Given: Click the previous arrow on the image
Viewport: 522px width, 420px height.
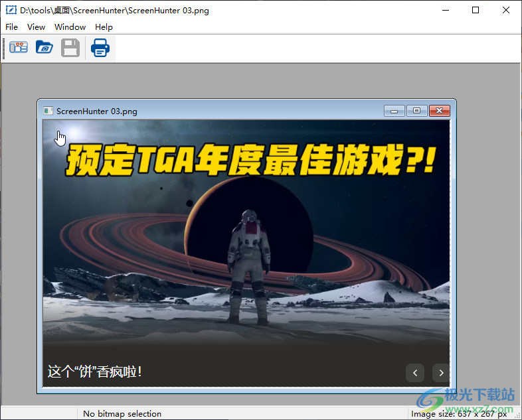Looking at the screenshot, I should [x=415, y=373].
